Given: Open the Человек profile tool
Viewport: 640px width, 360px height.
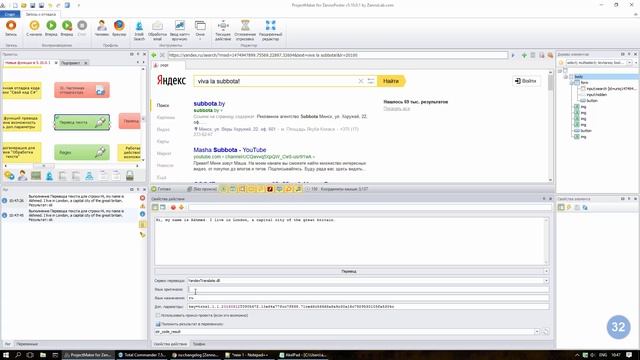Looking at the screenshot, I should click(x=102, y=28).
